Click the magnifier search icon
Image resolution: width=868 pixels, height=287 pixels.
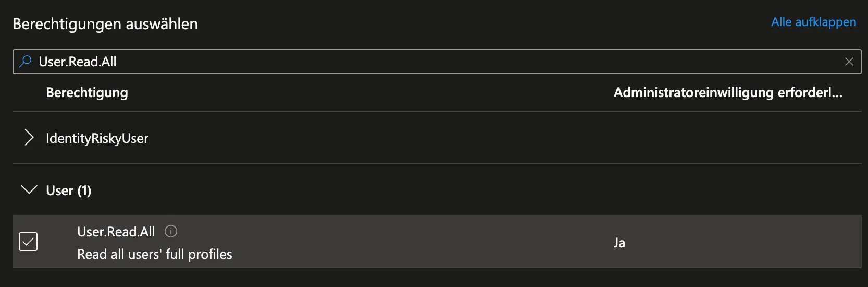click(25, 62)
